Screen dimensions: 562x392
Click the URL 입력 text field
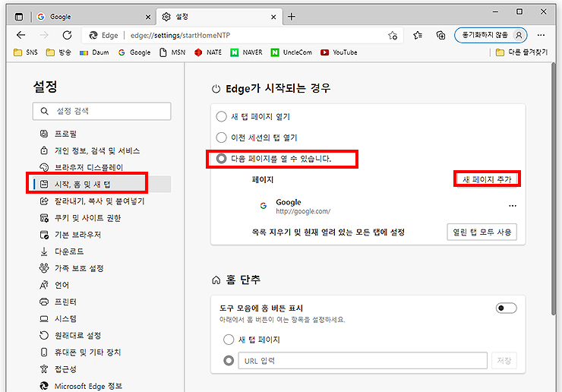[363, 360]
